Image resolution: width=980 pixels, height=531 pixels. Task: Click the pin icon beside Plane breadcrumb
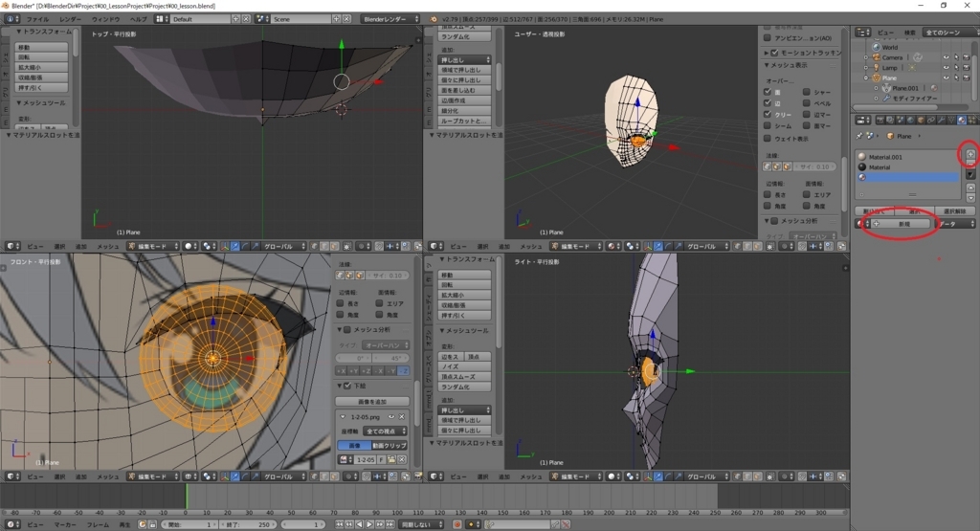click(x=860, y=136)
